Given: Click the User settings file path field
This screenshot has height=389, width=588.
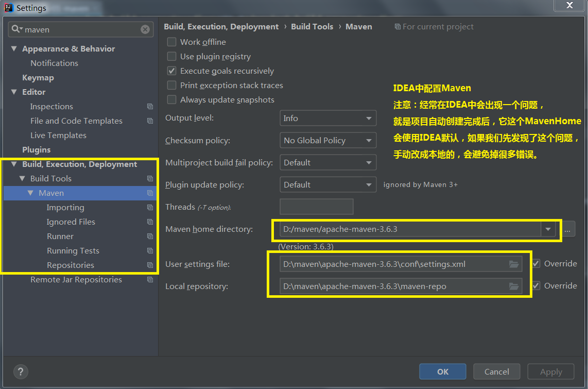Looking at the screenshot, I should [401, 264].
